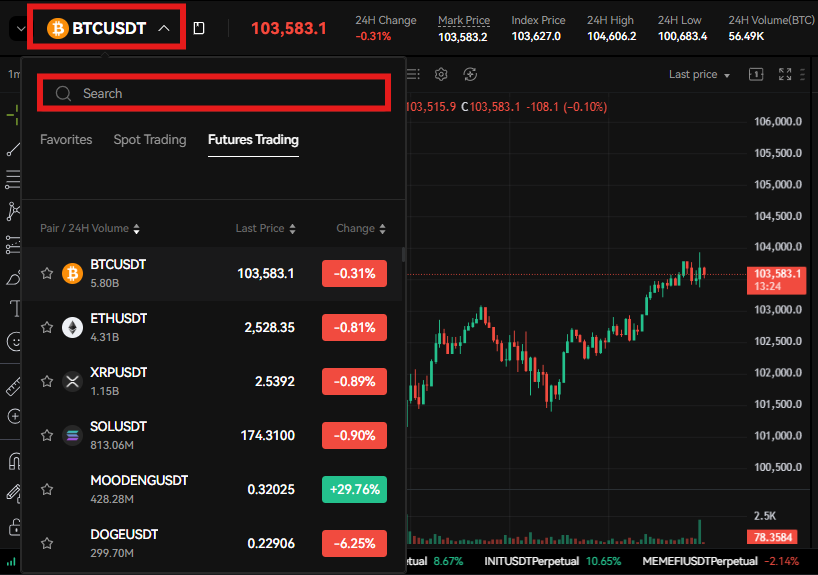Image resolution: width=818 pixels, height=575 pixels.
Task: Click the -0.81% change badge for ETHUSDT
Action: click(x=354, y=327)
